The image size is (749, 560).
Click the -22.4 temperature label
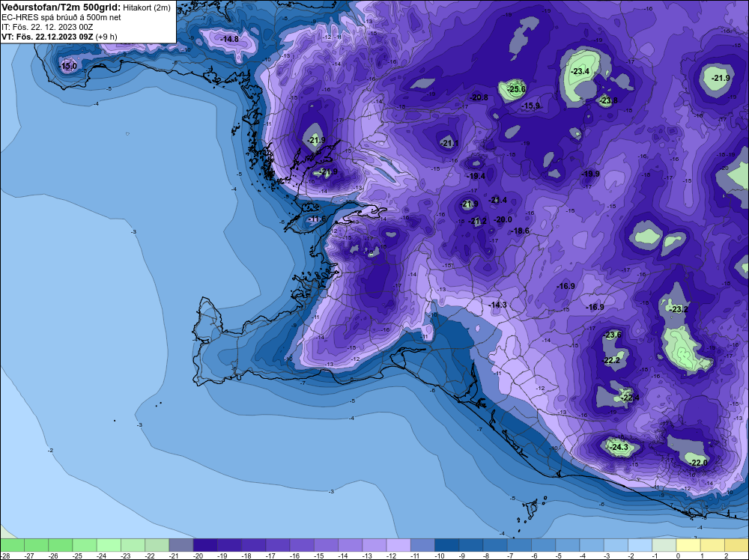[630, 398]
